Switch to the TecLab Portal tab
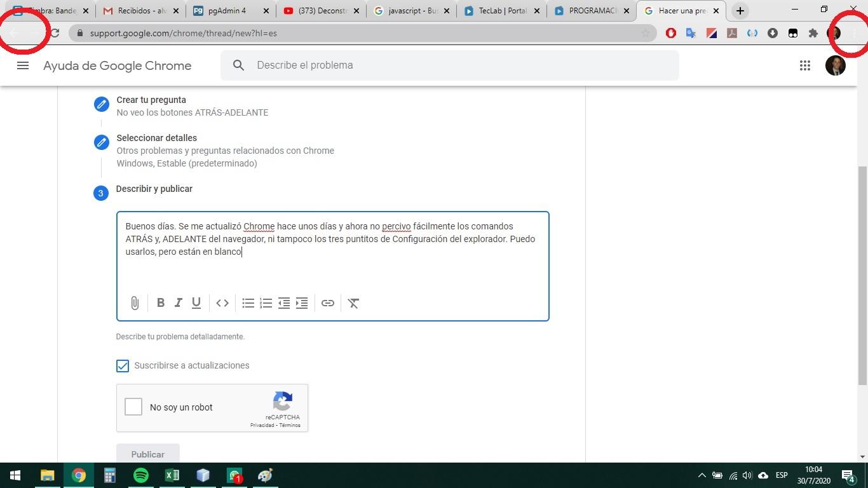This screenshot has width=868, height=488. tap(502, 11)
